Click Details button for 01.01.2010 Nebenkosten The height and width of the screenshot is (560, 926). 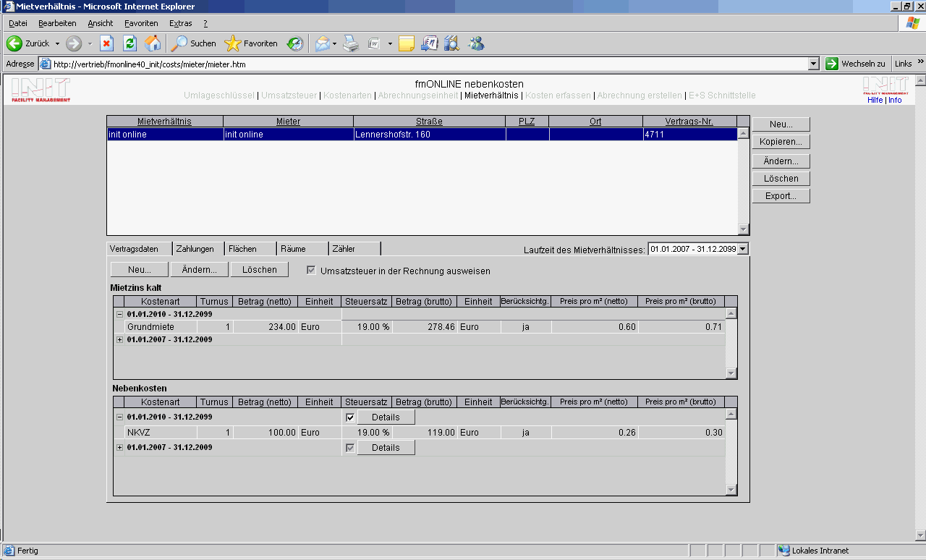pyautogui.click(x=386, y=417)
